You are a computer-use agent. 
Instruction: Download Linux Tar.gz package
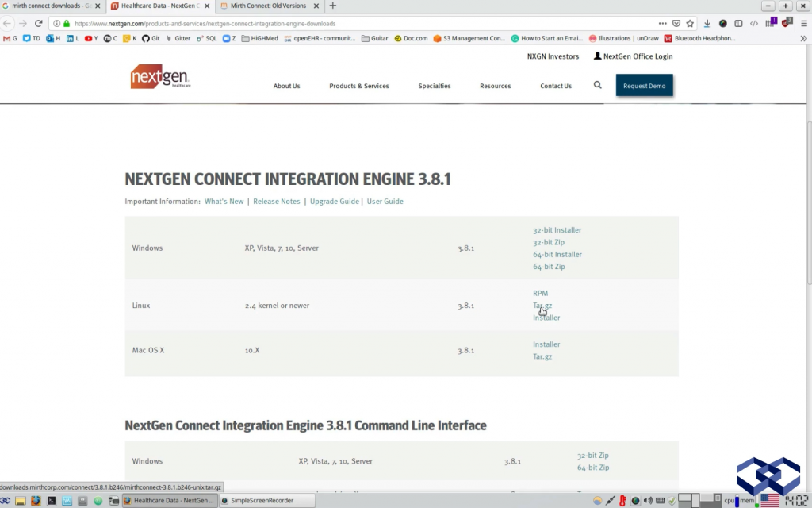(542, 306)
